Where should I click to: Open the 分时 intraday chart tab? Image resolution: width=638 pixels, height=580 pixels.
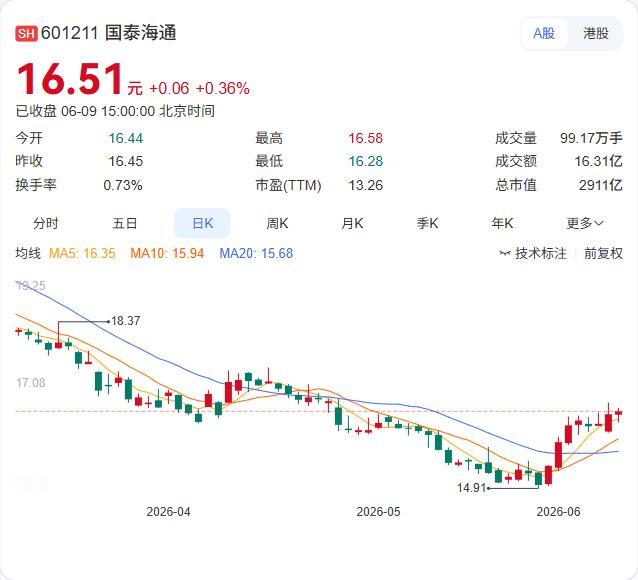click(x=46, y=223)
